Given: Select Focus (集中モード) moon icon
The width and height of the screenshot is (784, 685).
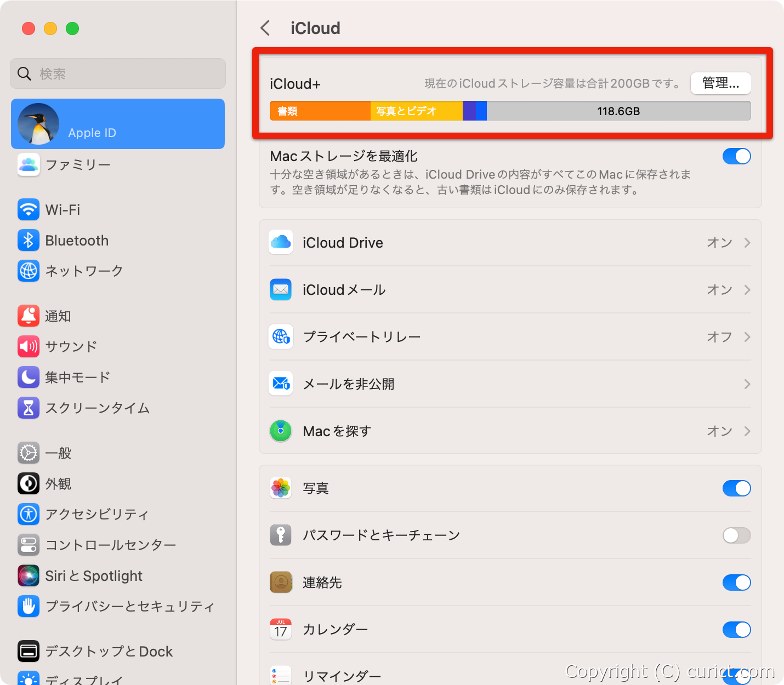Looking at the screenshot, I should pyautogui.click(x=29, y=377).
